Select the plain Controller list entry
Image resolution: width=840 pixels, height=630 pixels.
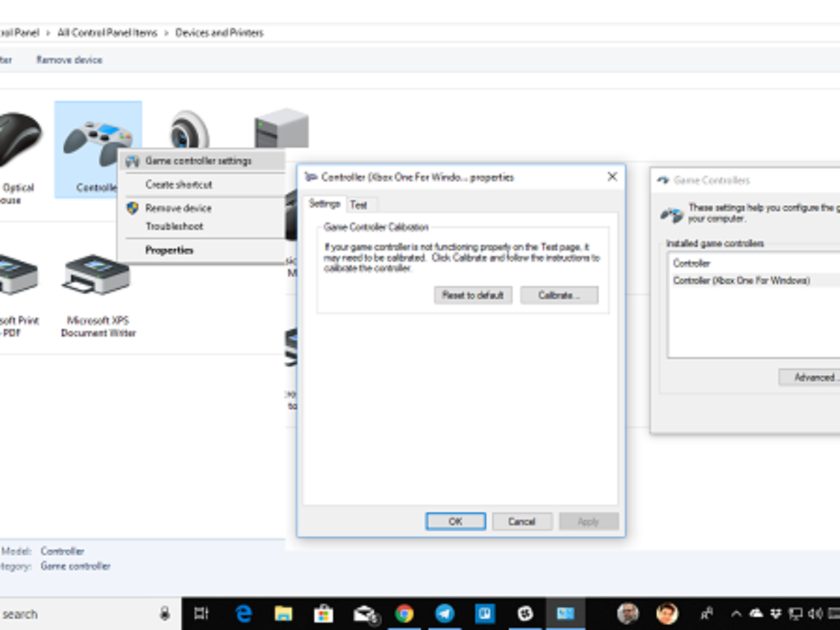pyautogui.click(x=692, y=263)
